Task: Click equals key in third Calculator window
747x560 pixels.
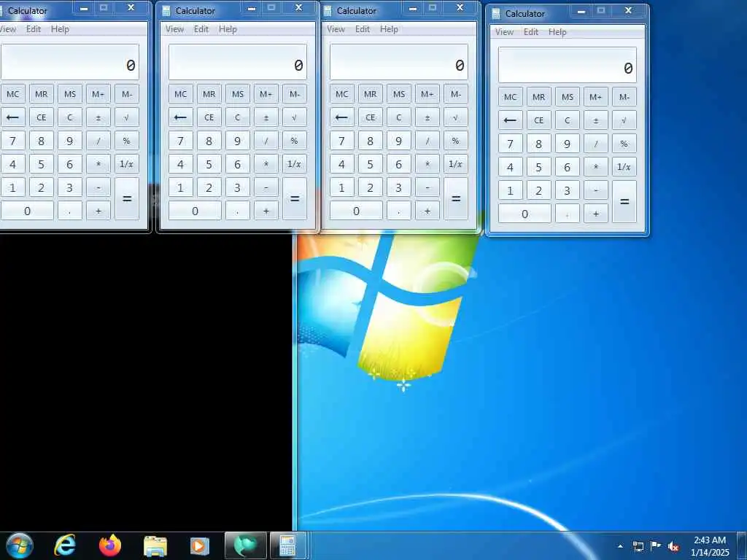Action: point(456,199)
